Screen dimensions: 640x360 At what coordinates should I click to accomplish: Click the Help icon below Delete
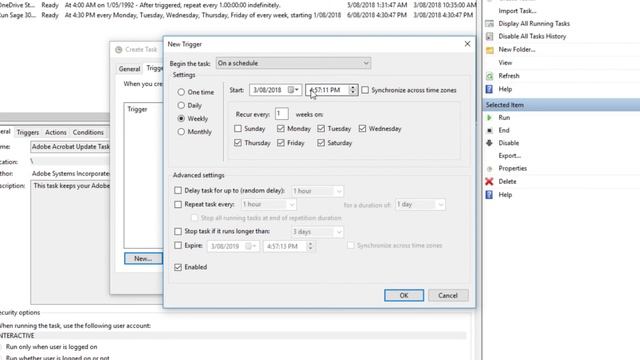pyautogui.click(x=489, y=195)
